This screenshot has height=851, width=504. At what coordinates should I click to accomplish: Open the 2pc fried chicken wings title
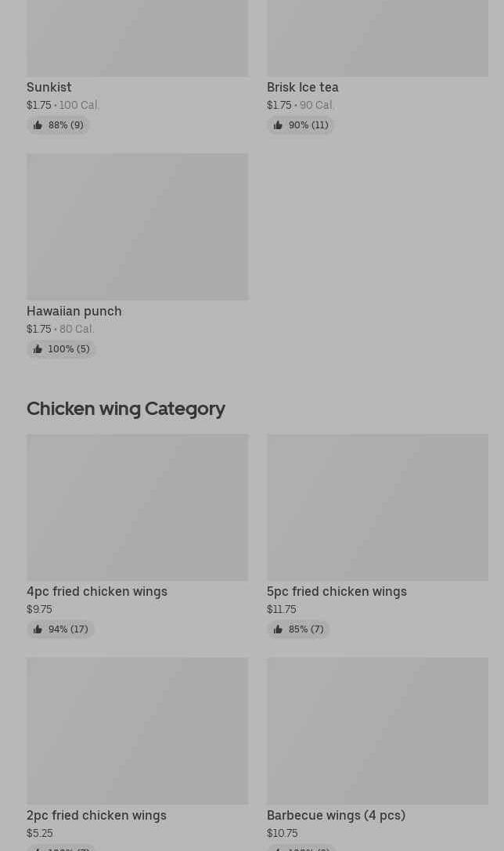96,816
